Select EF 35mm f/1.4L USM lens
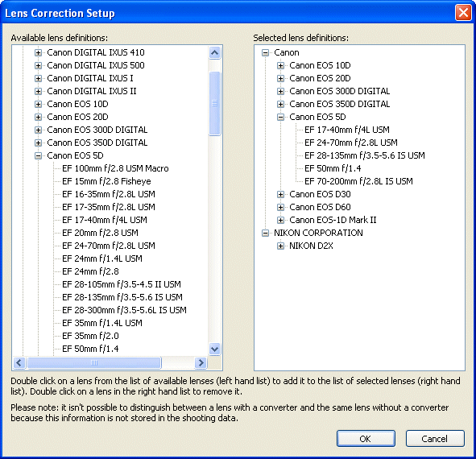Viewport: 476px width, 459px height. coord(102,323)
